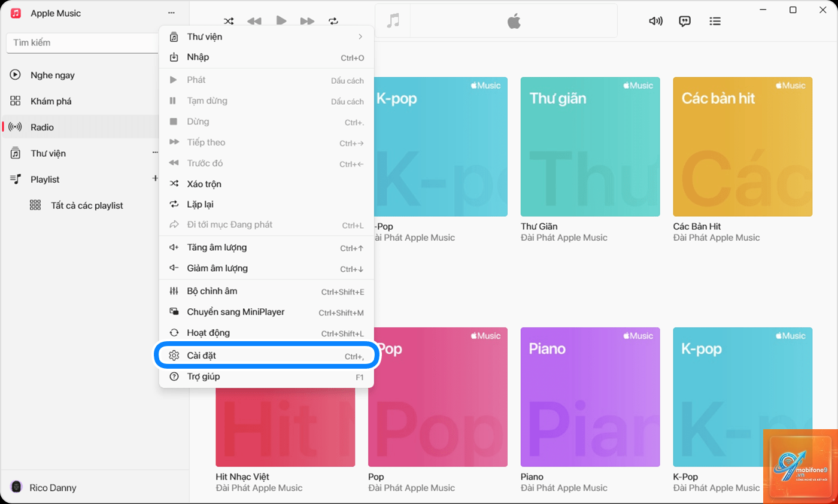The height and width of the screenshot is (504, 838).
Task: Click the music note artwork placeholder
Action: coord(393,21)
